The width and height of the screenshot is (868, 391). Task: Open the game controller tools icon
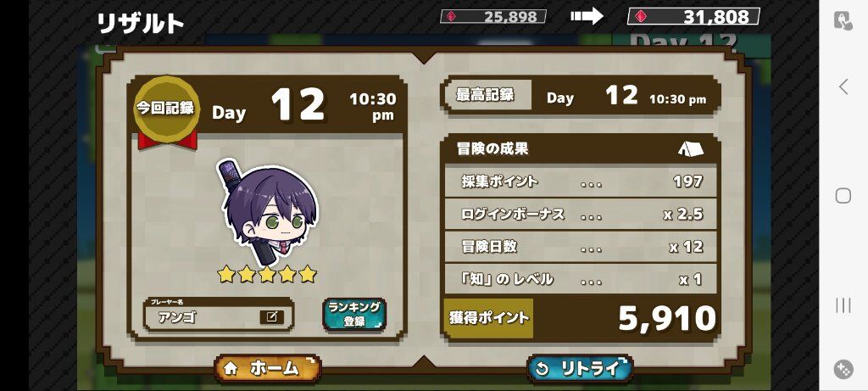[x=843, y=370]
